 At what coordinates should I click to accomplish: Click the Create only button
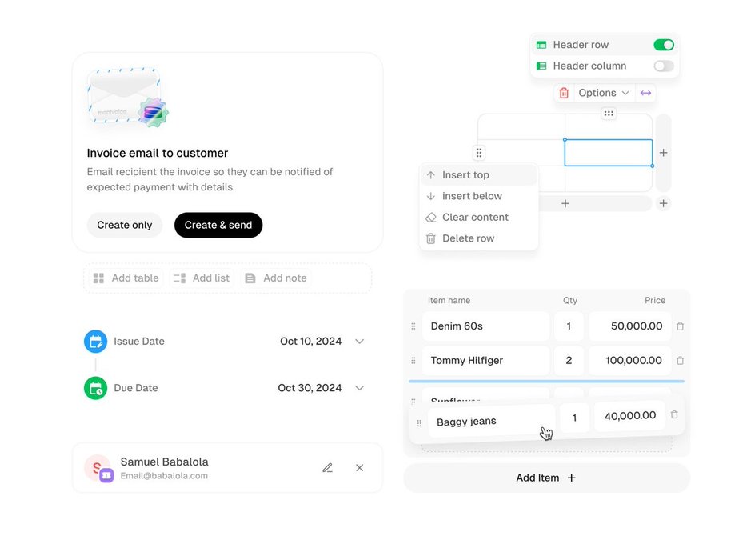pos(124,225)
